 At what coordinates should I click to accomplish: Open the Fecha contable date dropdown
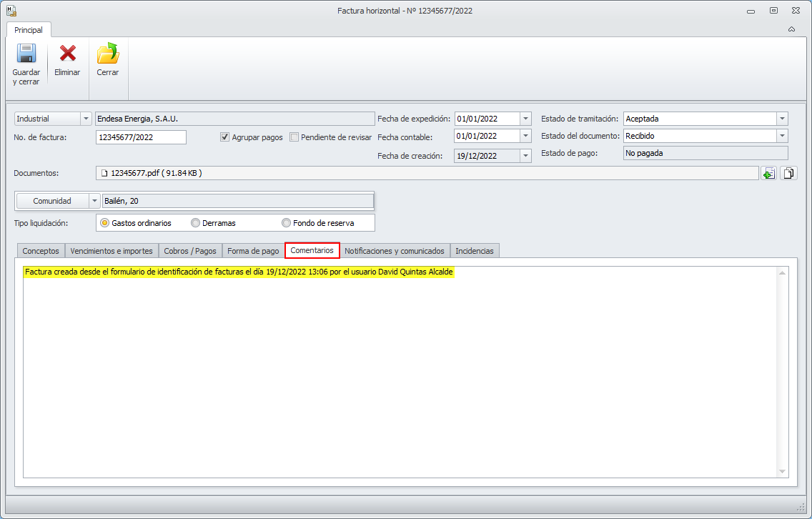tap(525, 136)
